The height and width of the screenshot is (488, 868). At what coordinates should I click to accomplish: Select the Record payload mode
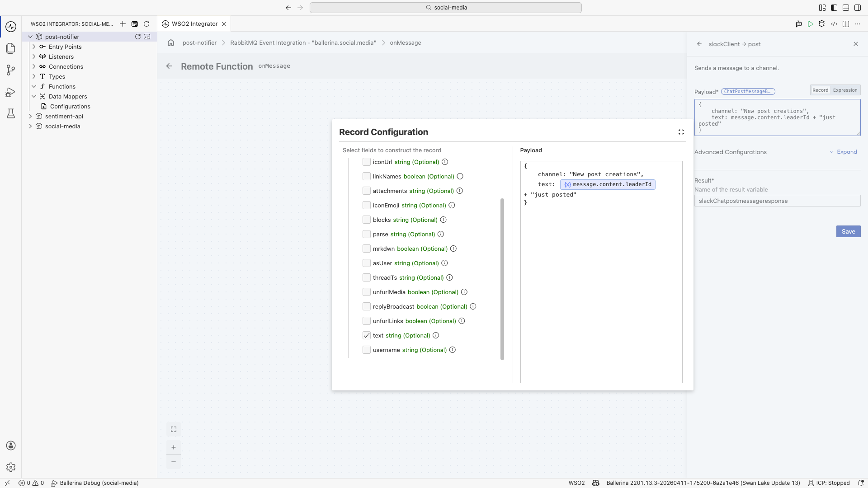click(820, 90)
